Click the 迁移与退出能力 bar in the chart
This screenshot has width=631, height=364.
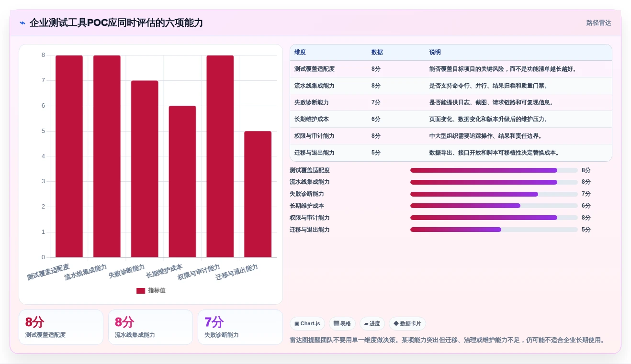(258, 194)
